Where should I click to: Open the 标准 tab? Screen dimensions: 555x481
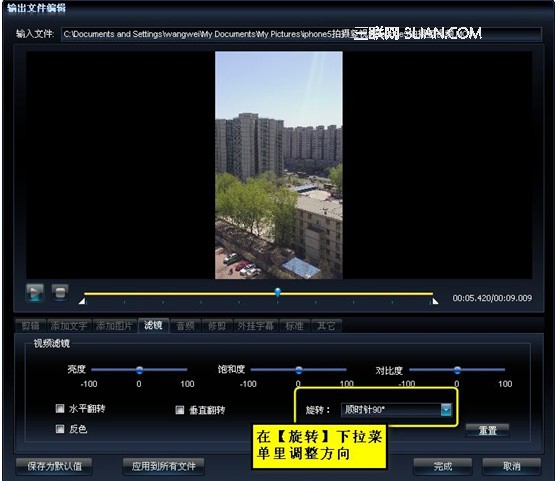tap(294, 326)
